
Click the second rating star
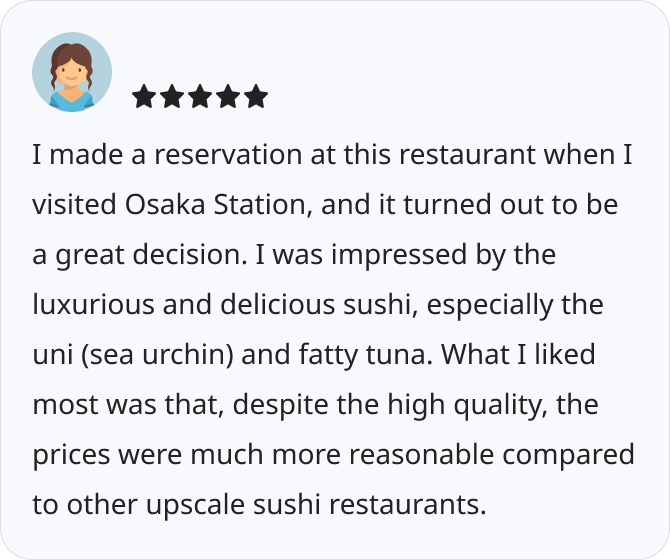click(x=172, y=96)
